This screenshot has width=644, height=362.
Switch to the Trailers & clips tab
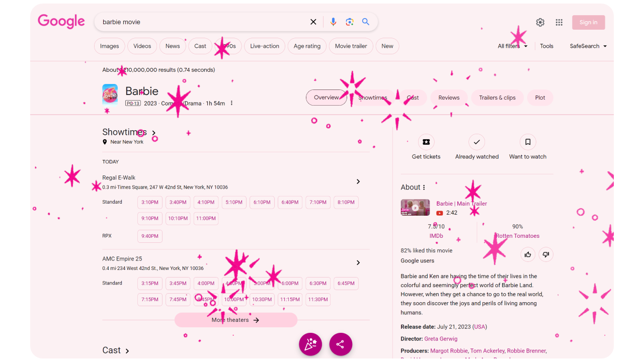point(497,98)
